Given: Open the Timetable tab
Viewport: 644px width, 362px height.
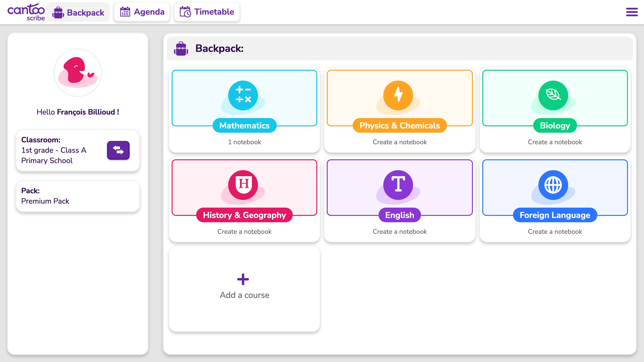Looking at the screenshot, I should [207, 12].
